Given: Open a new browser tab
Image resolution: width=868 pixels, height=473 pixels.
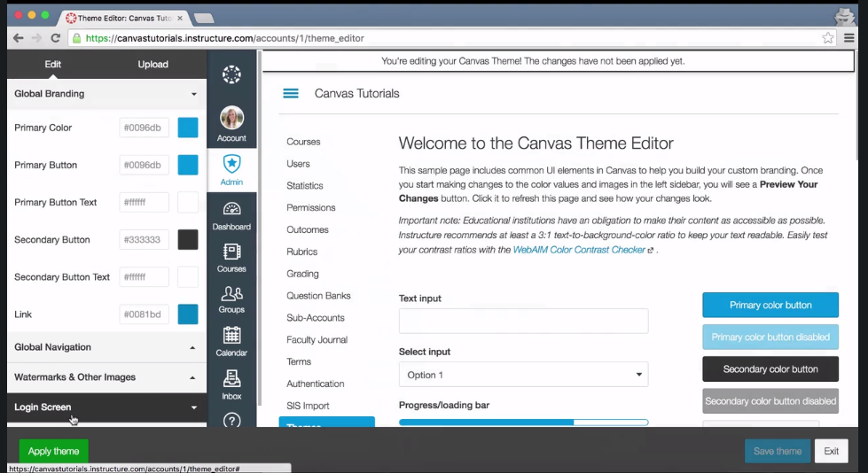Looking at the screenshot, I should [204, 19].
